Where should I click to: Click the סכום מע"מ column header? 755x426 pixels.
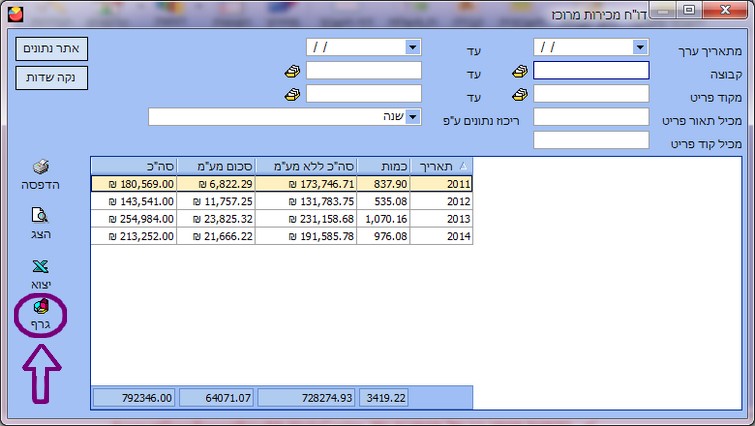coord(217,165)
